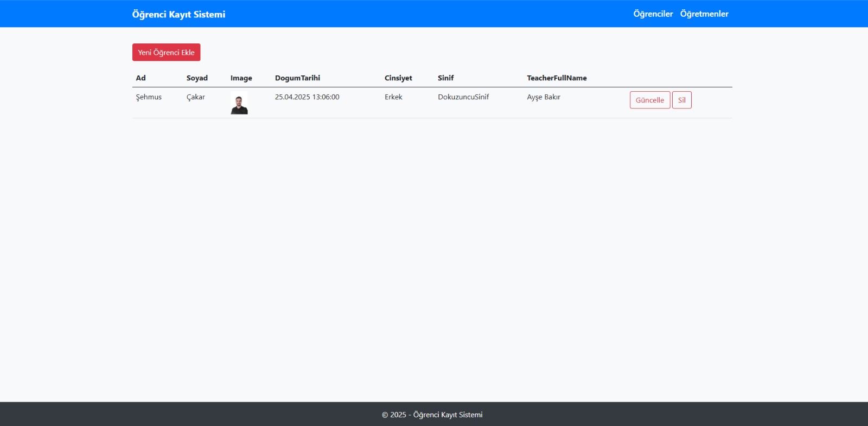Viewport: 868px width, 426px height.
Task: Select the surname cell Çakar
Action: (x=196, y=97)
